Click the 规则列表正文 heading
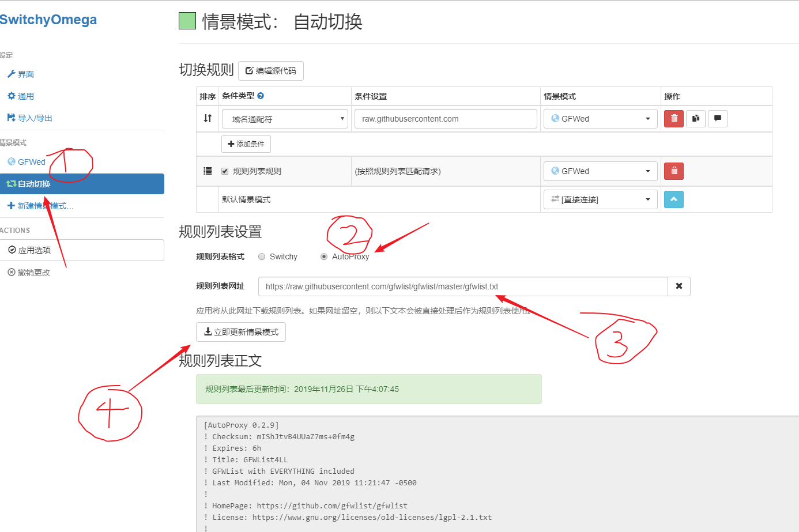The height and width of the screenshot is (532, 799). (x=220, y=361)
